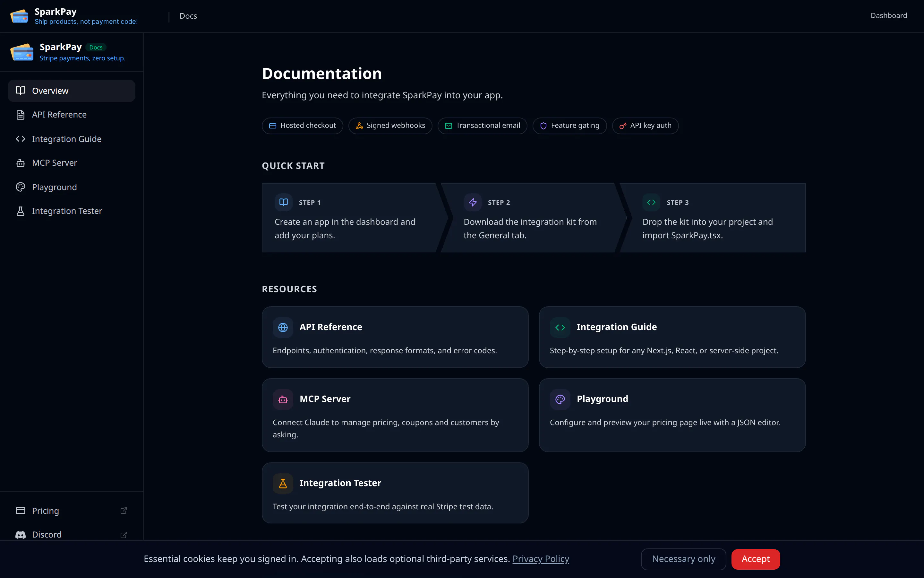Click the Hosted checkout feature chip
This screenshot has width=924, height=578.
coord(303,126)
